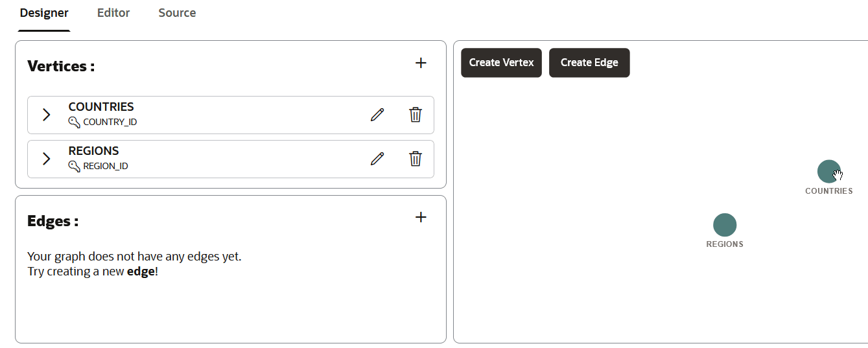Edit the REGIONS vertex with pencil icon

377,159
